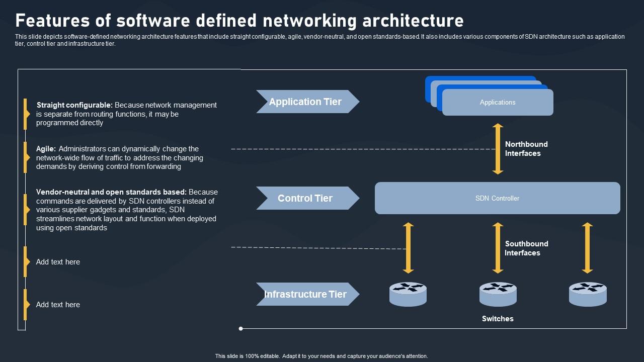Click the left switch icon in Infrastructure Tier

pyautogui.click(x=408, y=294)
